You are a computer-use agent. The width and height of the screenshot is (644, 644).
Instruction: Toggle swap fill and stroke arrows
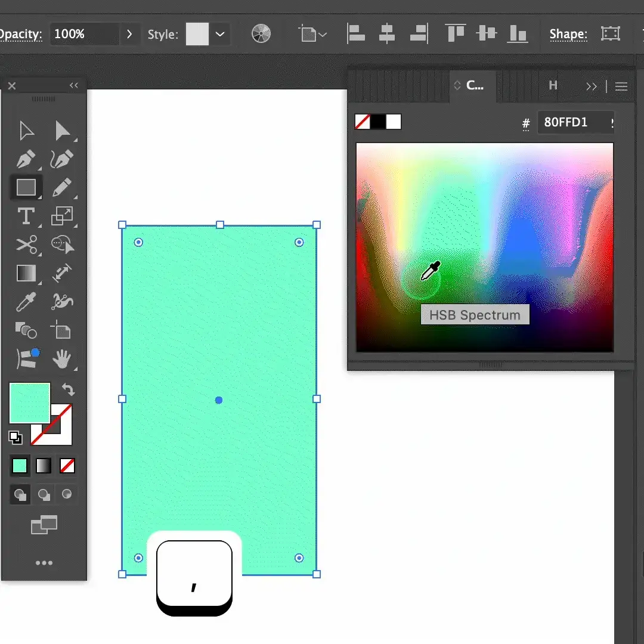tap(69, 389)
